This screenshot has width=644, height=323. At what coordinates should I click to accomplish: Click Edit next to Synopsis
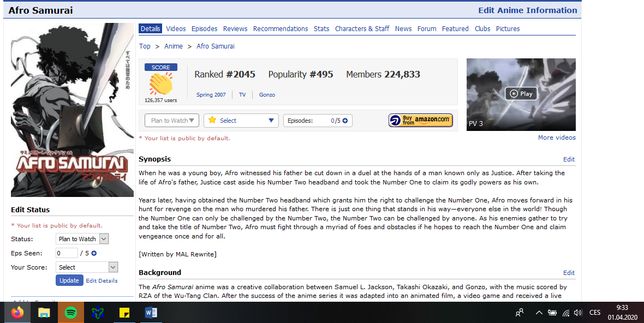[x=569, y=159]
